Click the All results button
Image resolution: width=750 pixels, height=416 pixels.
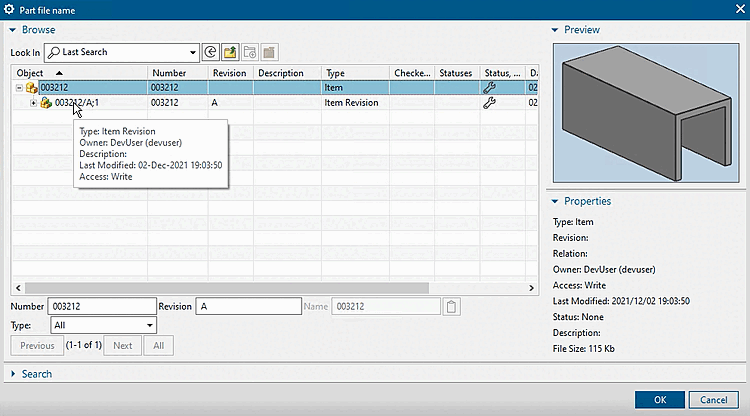[158, 345]
